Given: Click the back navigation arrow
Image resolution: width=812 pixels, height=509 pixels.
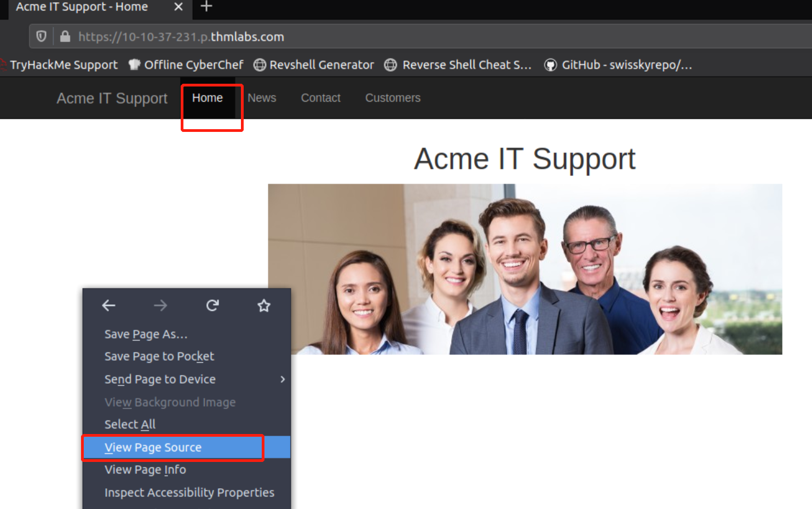Looking at the screenshot, I should [x=108, y=305].
